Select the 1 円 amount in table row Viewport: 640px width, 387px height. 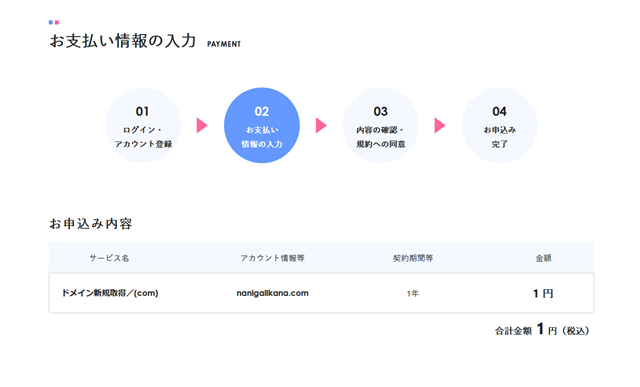(543, 294)
